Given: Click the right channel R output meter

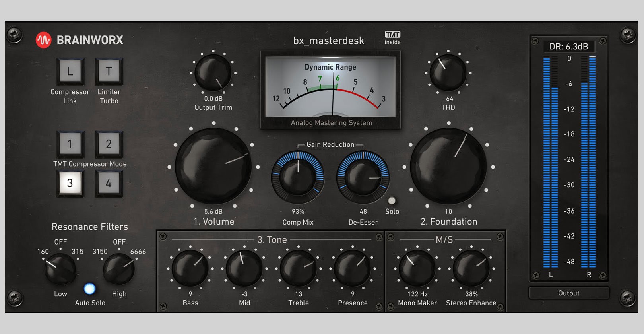Looking at the screenshot, I should [588, 162].
